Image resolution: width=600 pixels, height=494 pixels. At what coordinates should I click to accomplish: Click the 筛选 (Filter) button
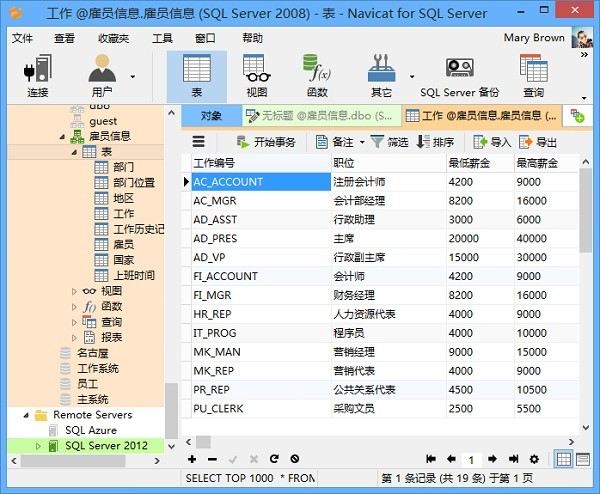389,142
